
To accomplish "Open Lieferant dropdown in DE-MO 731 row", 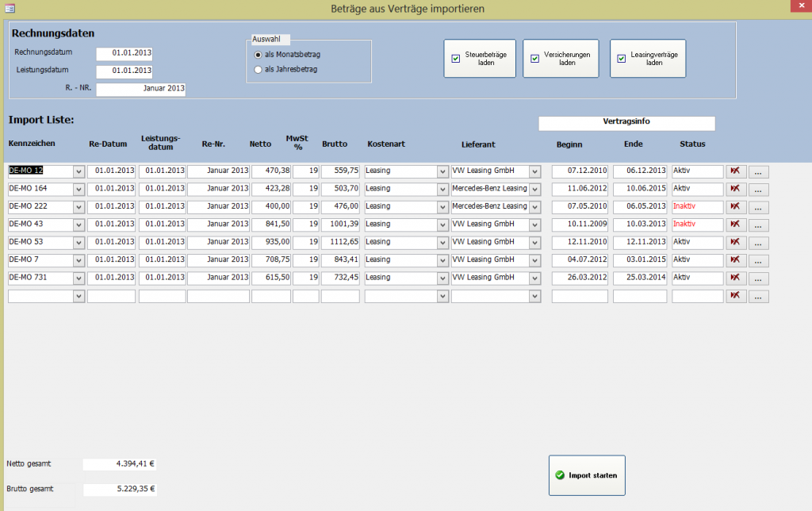I will pos(535,279).
